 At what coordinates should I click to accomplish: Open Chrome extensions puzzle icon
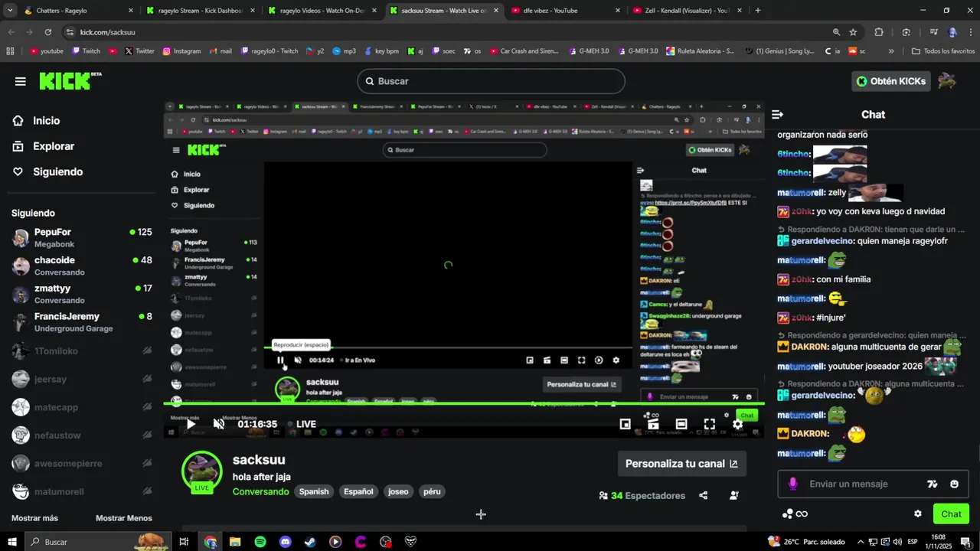(879, 32)
